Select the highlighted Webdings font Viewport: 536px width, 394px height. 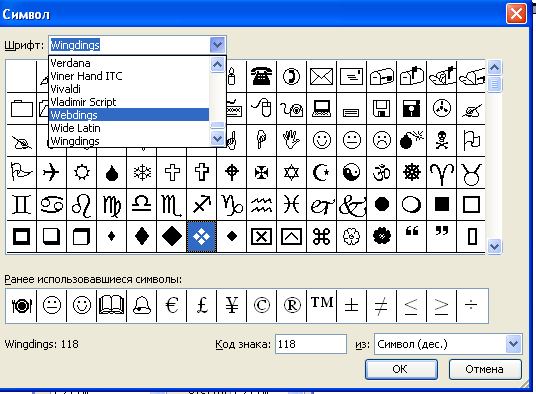click(x=129, y=115)
